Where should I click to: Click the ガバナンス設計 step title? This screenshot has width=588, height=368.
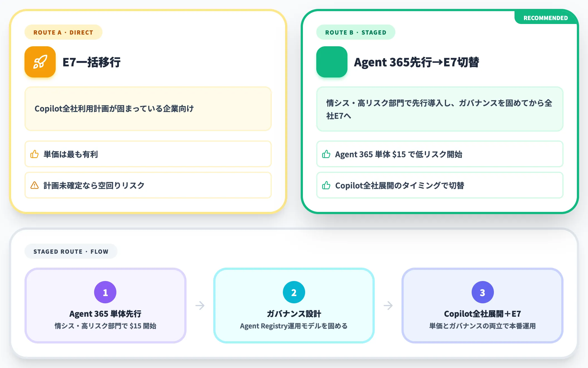point(294,314)
